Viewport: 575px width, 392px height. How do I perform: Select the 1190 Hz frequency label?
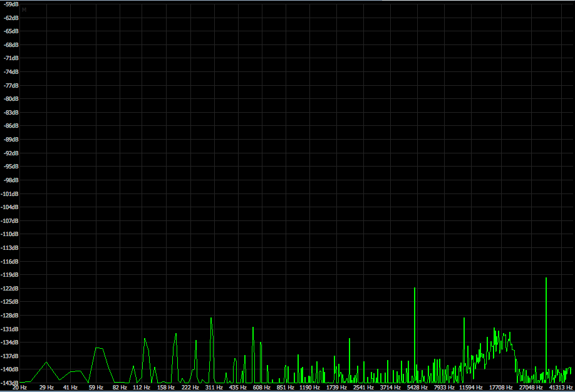(309, 387)
